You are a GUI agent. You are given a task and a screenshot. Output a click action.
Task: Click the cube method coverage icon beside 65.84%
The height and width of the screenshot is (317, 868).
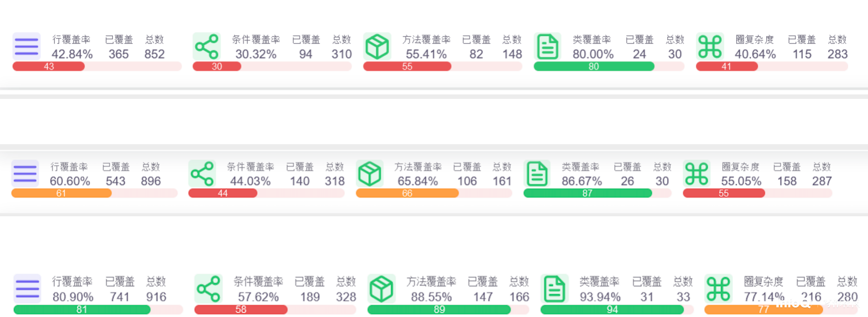(x=370, y=174)
